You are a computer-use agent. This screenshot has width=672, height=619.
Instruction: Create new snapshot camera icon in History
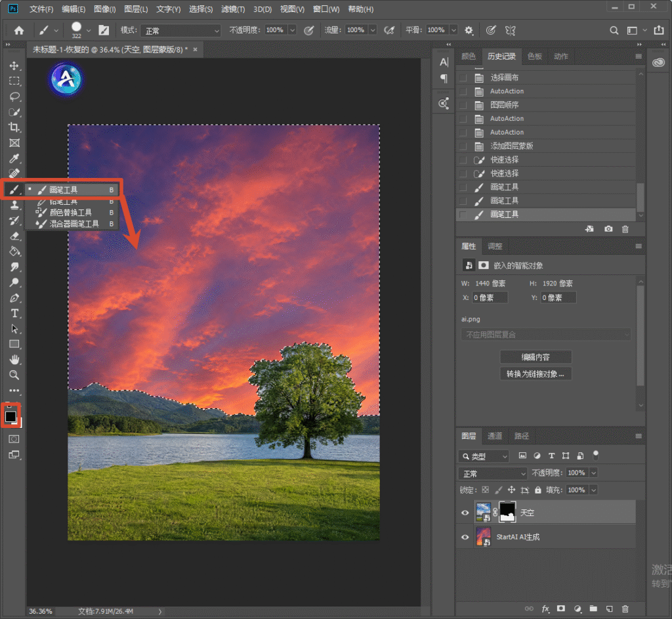[608, 229]
